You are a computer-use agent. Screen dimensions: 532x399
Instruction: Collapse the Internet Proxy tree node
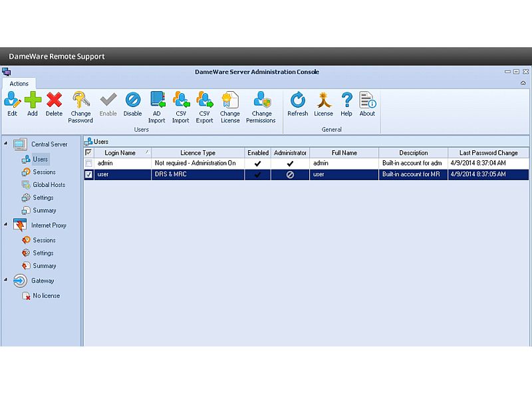[6, 224]
